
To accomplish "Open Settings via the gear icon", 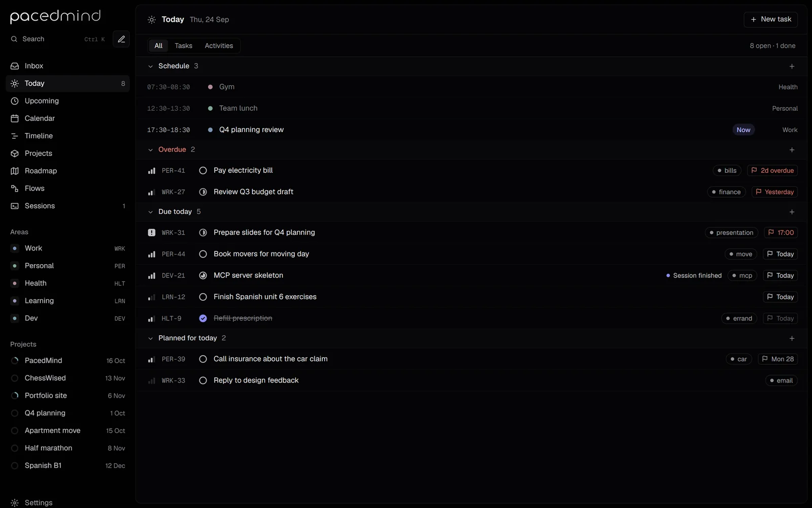I will [15, 502].
